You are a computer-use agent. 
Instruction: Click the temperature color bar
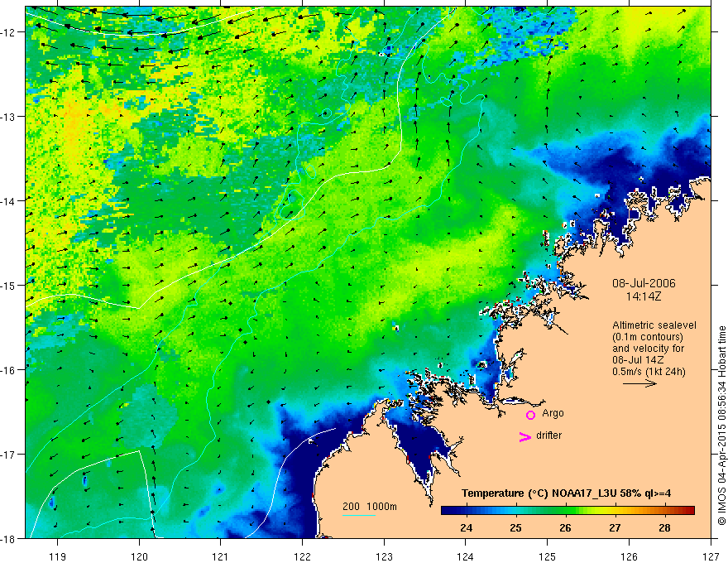(x=568, y=510)
